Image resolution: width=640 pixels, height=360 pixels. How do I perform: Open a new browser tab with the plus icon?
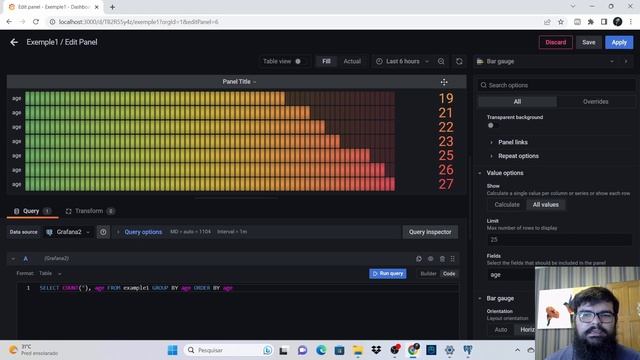tap(112, 7)
